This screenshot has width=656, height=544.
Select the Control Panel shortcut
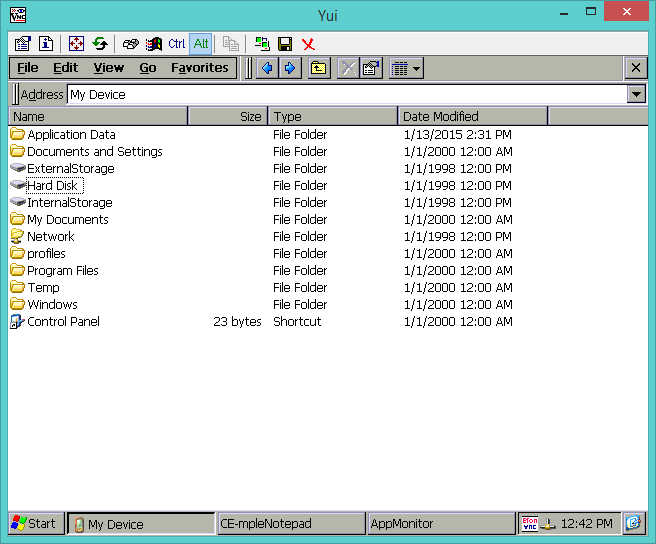point(63,322)
